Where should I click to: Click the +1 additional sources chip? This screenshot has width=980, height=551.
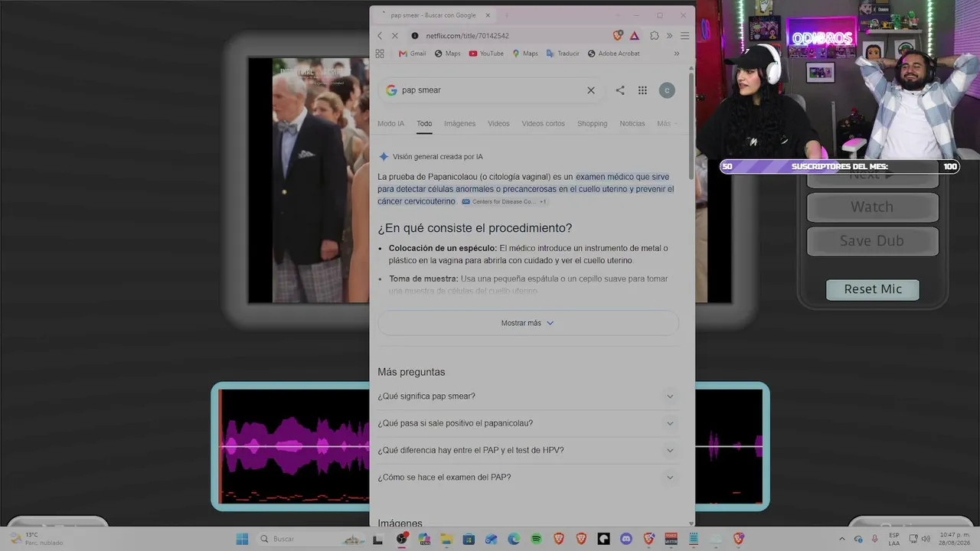point(543,201)
